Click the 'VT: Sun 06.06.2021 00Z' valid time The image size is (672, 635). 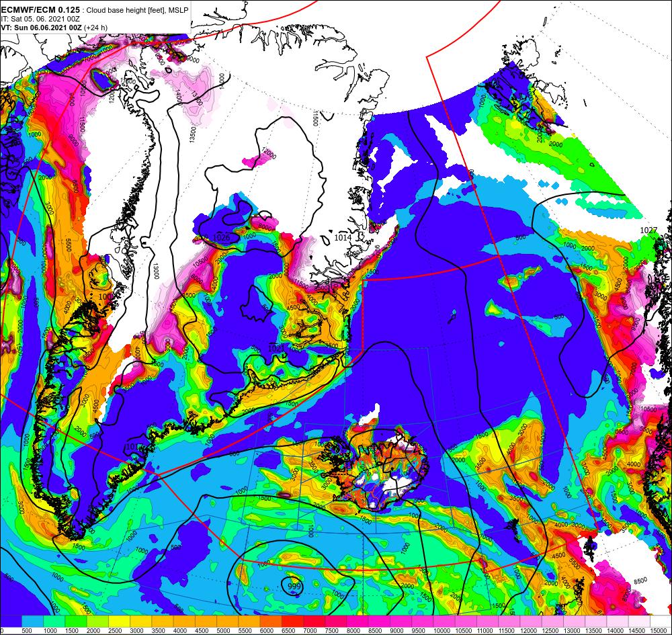click(42, 28)
